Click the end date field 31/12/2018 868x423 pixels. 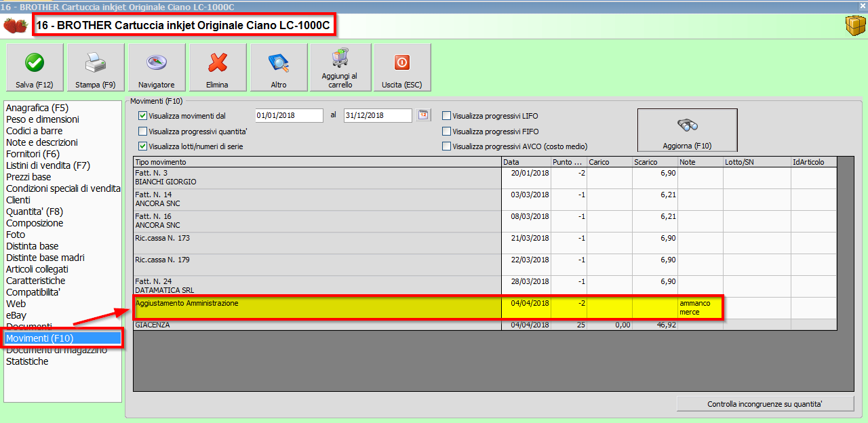(x=378, y=115)
